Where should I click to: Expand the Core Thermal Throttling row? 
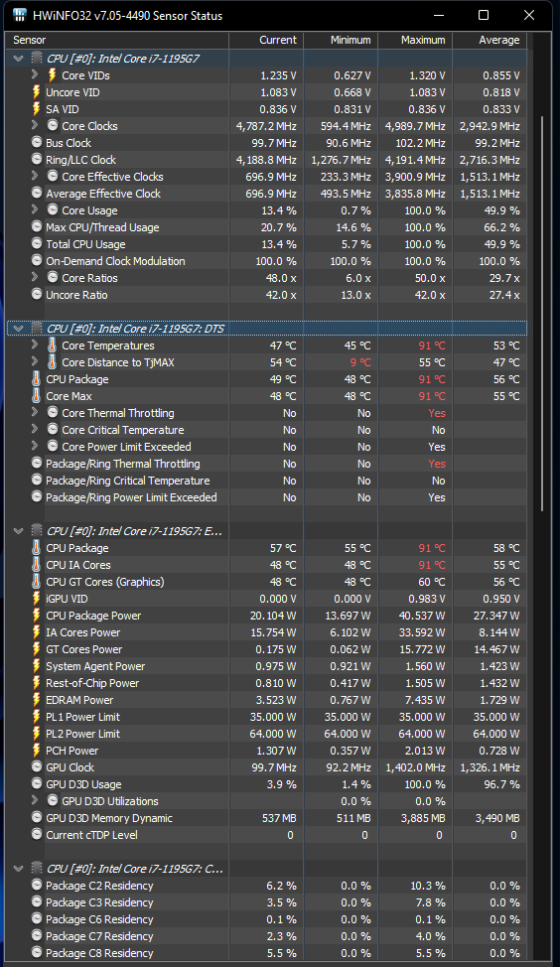pyautogui.click(x=35, y=413)
